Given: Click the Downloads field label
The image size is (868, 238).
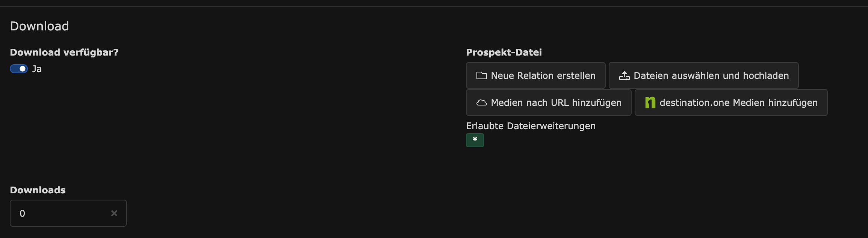Looking at the screenshot, I should tap(38, 190).
